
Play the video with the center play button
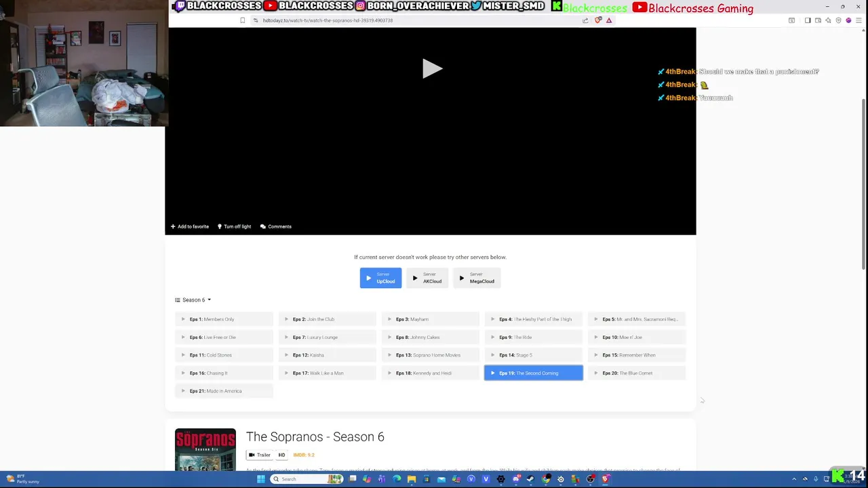pos(432,68)
